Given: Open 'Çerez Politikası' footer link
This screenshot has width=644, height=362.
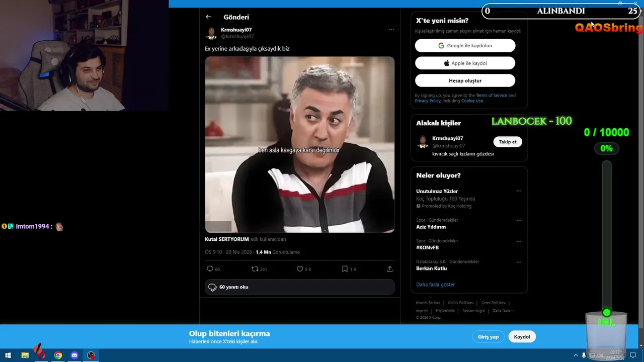Looking at the screenshot, I should point(494,303).
